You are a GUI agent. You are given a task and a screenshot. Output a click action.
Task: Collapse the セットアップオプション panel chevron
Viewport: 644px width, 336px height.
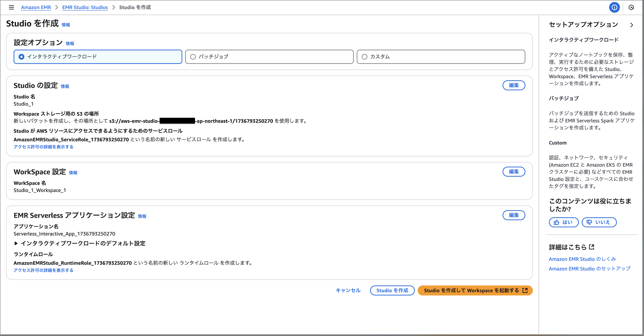click(x=631, y=25)
